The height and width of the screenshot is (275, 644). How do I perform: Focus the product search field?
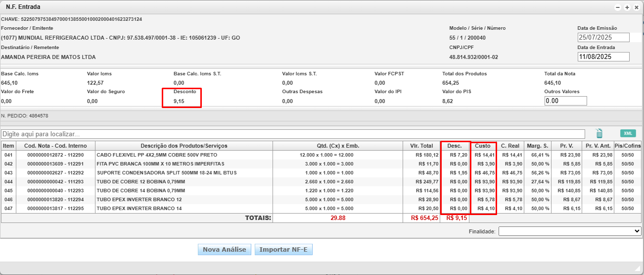(x=292, y=134)
